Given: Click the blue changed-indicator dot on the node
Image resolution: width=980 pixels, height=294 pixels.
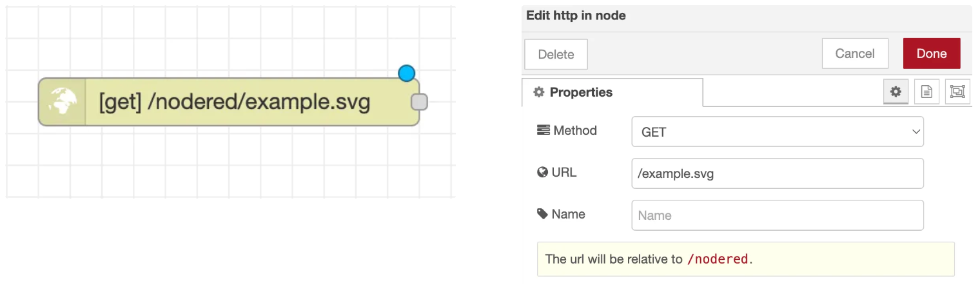Looking at the screenshot, I should pos(406,73).
